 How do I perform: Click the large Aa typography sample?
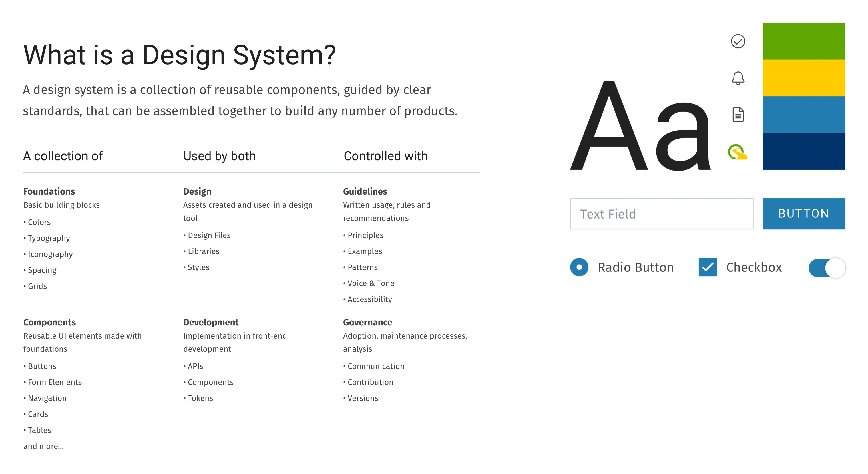640,126
